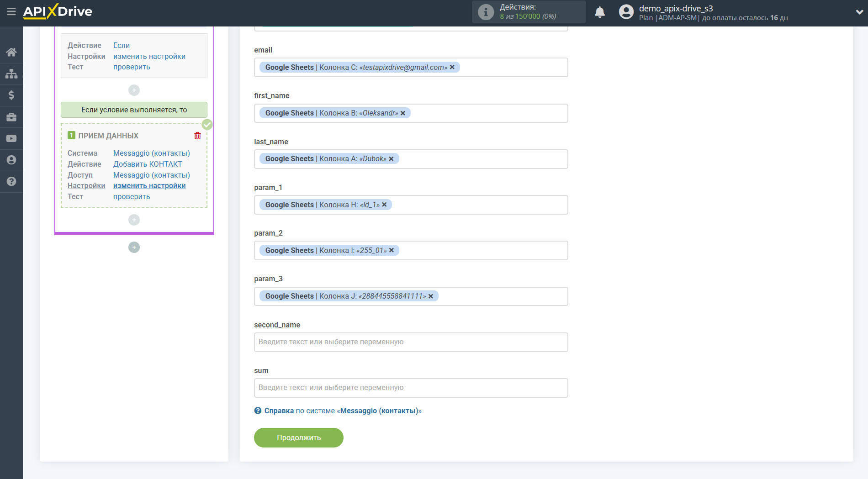Remove the param_3 column J variable
Image resolution: width=868 pixels, height=479 pixels.
point(431,296)
